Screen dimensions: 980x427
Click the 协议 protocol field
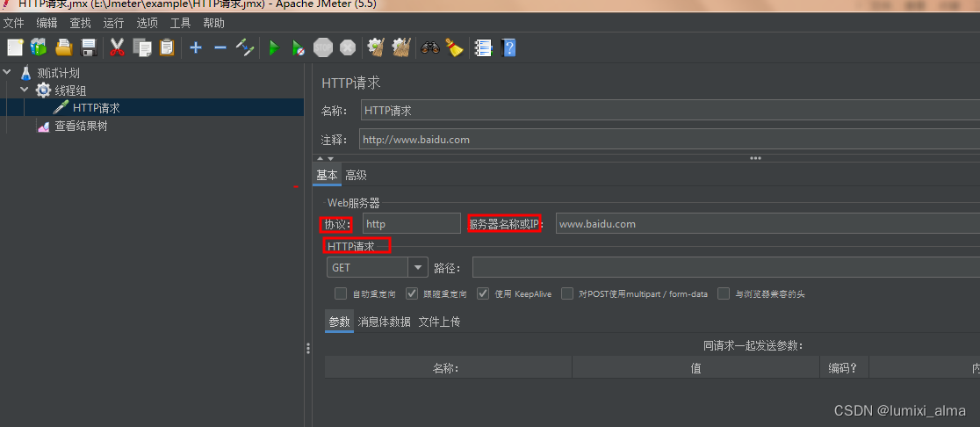411,223
